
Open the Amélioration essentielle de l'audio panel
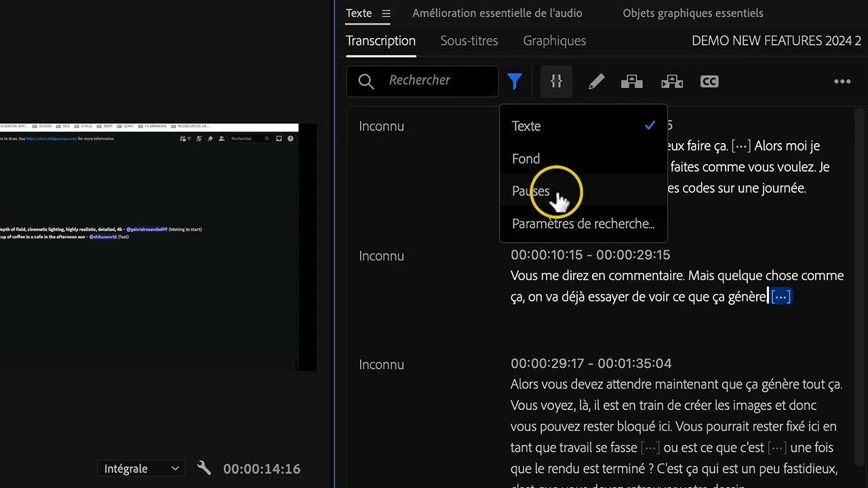coord(497,14)
